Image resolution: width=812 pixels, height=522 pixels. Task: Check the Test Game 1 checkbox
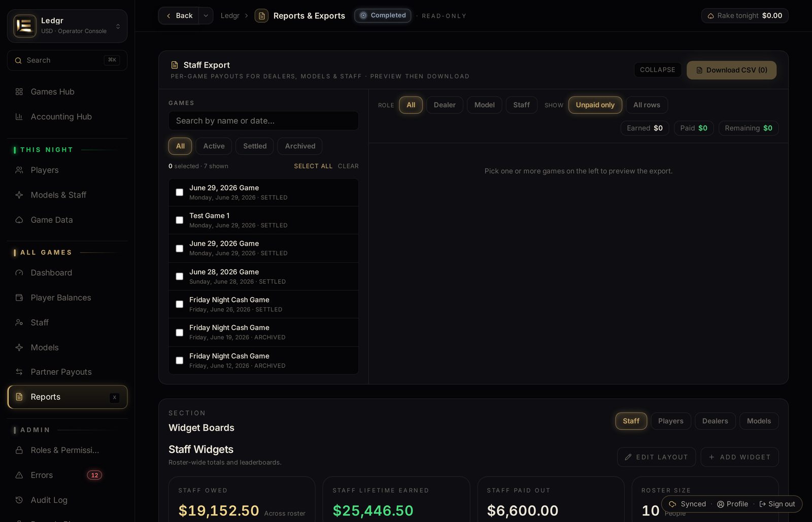[x=179, y=220]
